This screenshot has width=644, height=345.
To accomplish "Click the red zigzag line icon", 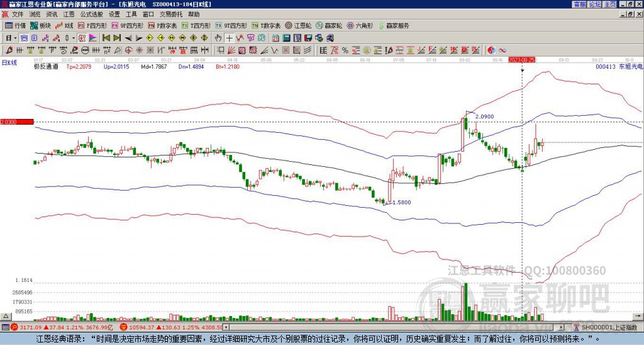I will coord(240,38).
